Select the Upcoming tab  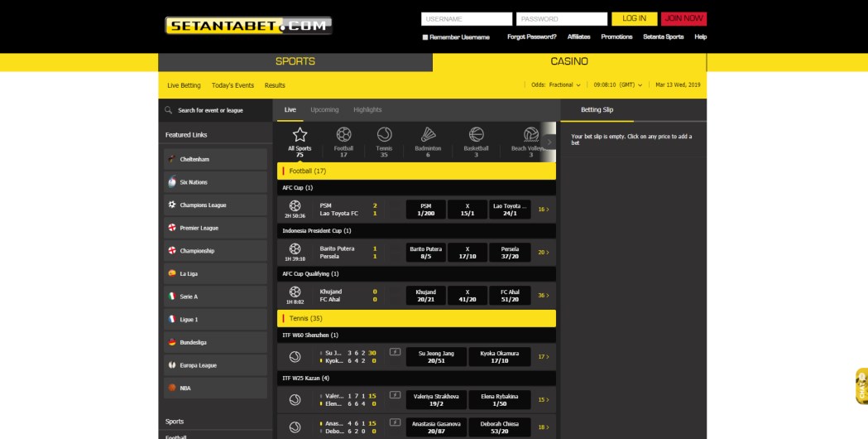(324, 109)
